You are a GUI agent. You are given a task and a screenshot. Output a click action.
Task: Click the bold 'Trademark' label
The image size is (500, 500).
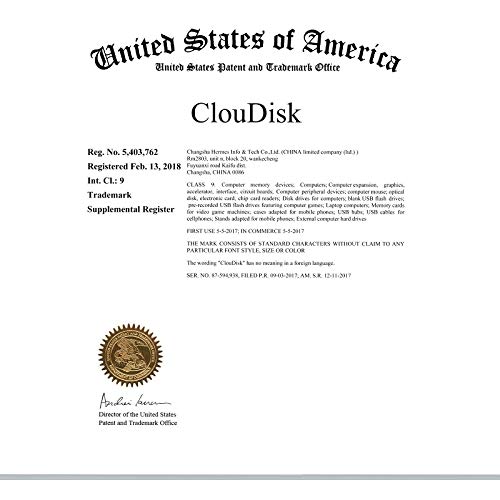click(x=109, y=195)
